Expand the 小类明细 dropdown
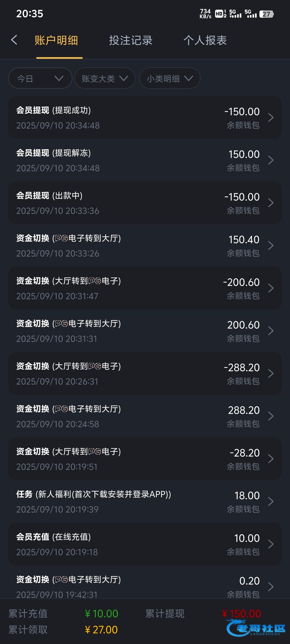Screen dimensions: 290x644 pyautogui.click(x=170, y=78)
